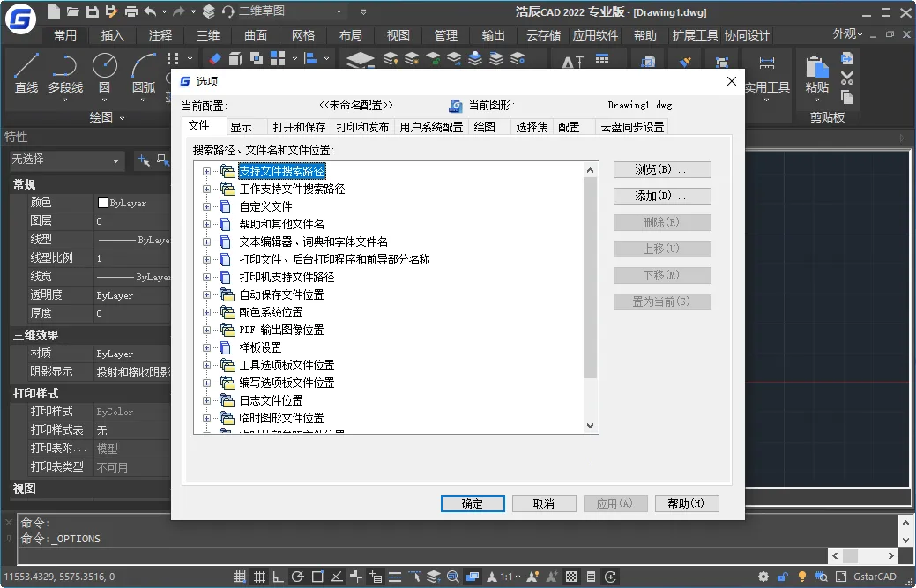
Task: Click the down arrow of the tree list scrollbar
Action: pos(589,424)
